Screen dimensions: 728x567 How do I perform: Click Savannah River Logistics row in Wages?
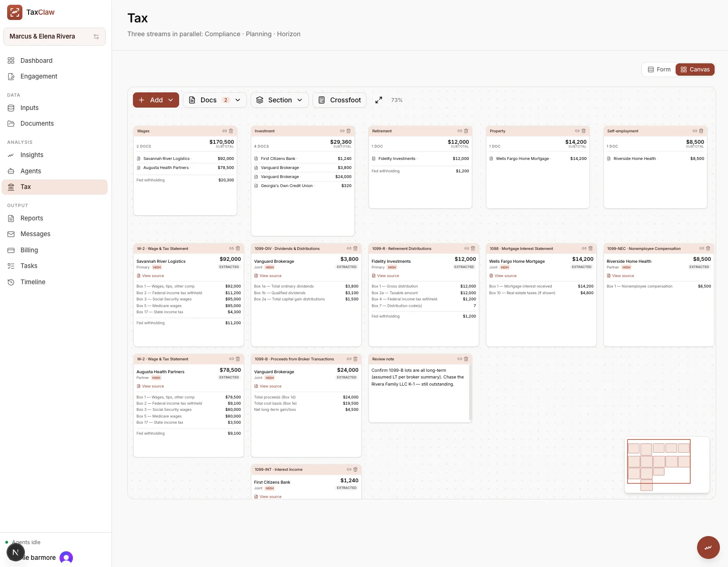tap(185, 159)
